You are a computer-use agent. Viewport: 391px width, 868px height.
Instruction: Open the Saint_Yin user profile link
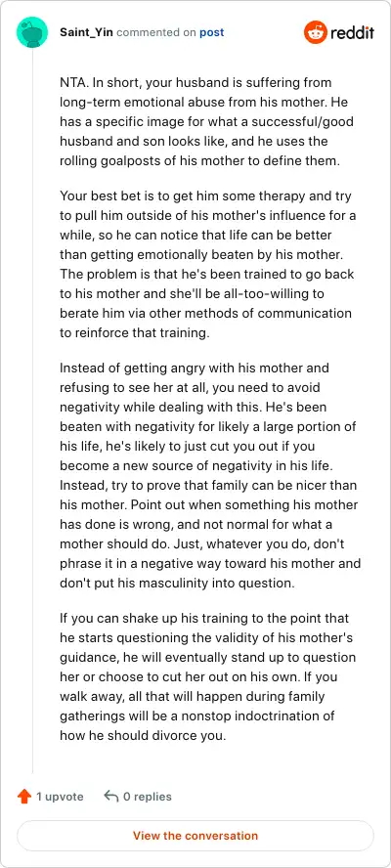point(86,32)
